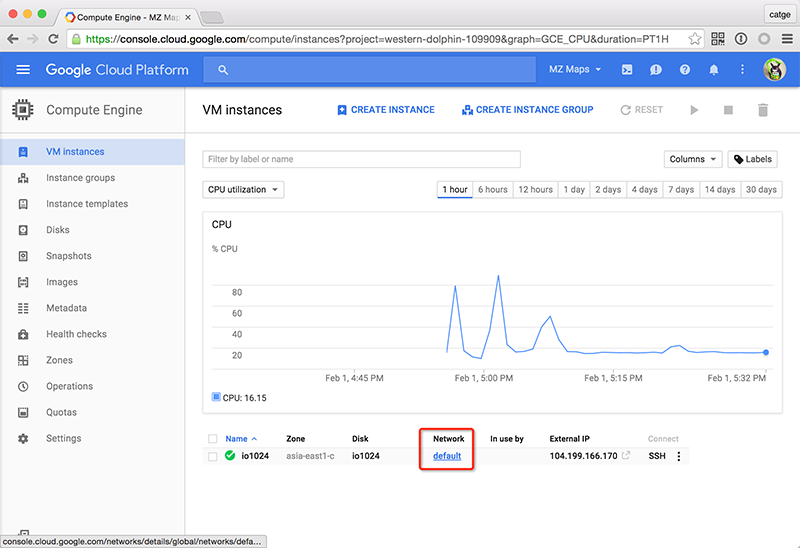Click the Instance groups sidebar icon
Image resolution: width=800 pixels, height=548 pixels.
[23, 178]
